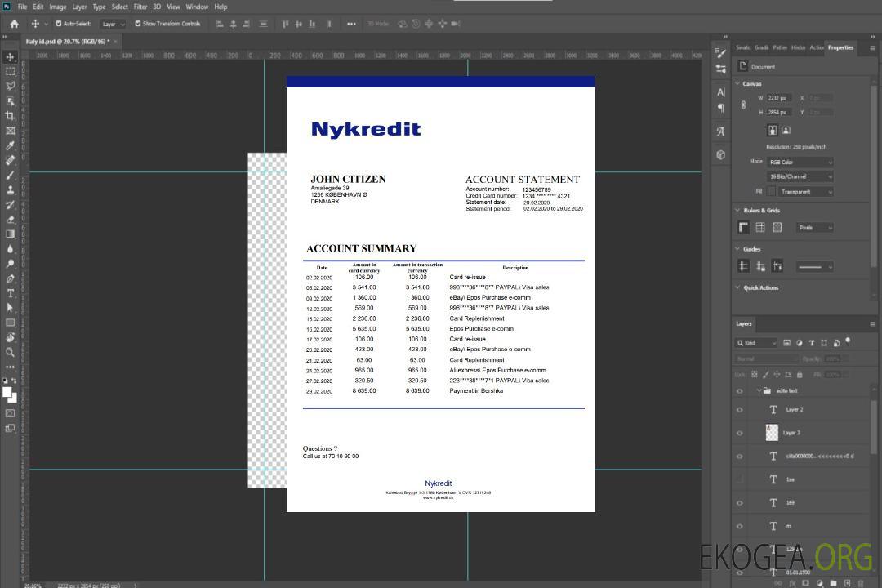Image resolution: width=882 pixels, height=588 pixels.
Task: Switch to the Actions panel tab
Action: pyautogui.click(x=816, y=47)
